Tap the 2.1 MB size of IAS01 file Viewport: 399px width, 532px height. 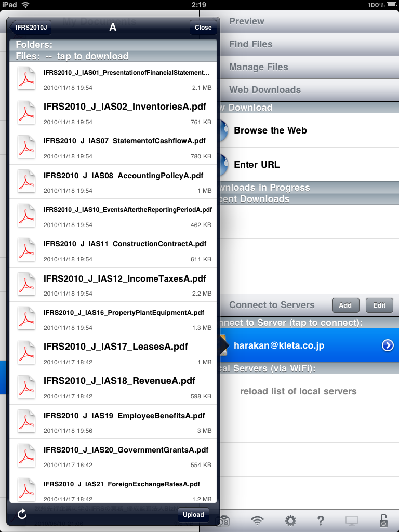202,87
